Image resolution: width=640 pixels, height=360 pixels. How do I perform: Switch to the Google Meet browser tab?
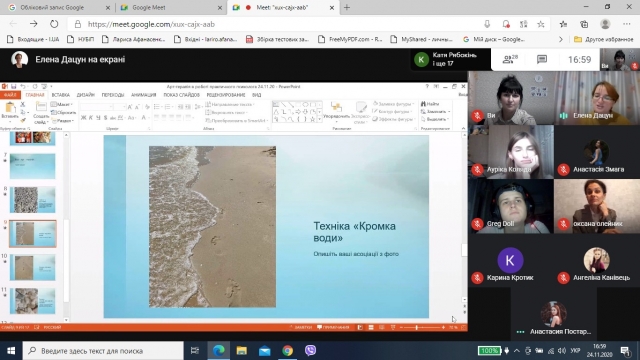pos(171,7)
